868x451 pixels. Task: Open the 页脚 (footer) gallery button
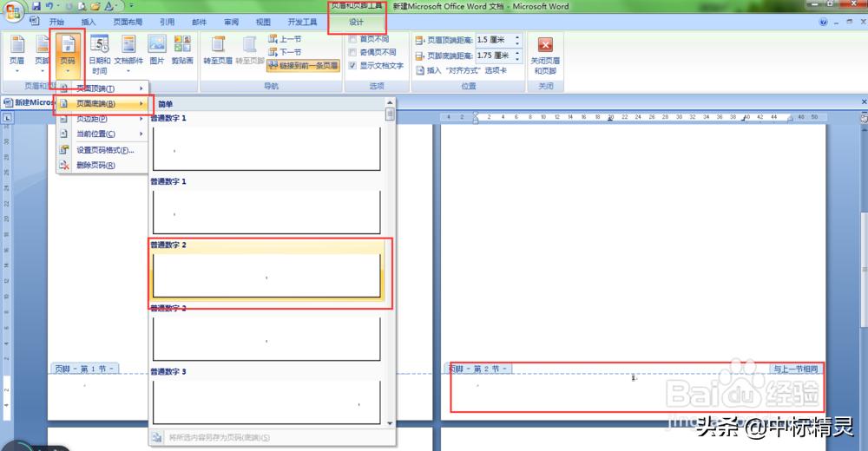coord(42,53)
